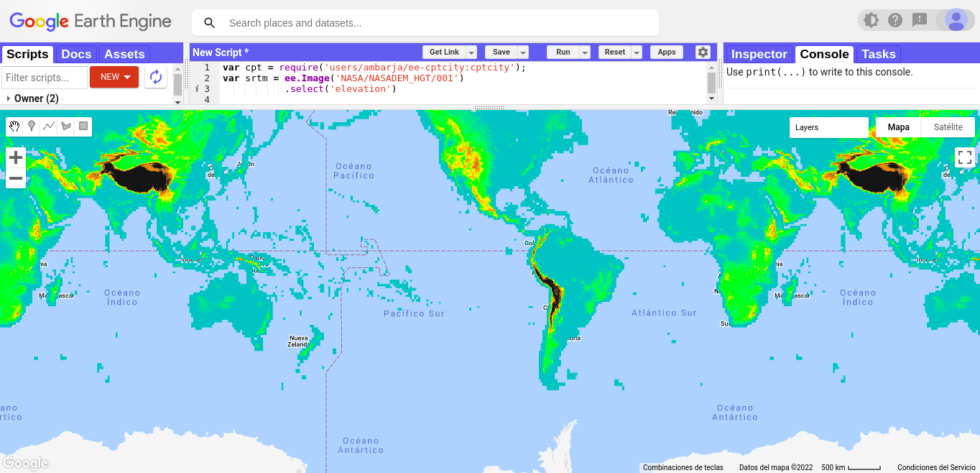Click the Get Link button
Screen dimensions: 980x473
pos(444,52)
